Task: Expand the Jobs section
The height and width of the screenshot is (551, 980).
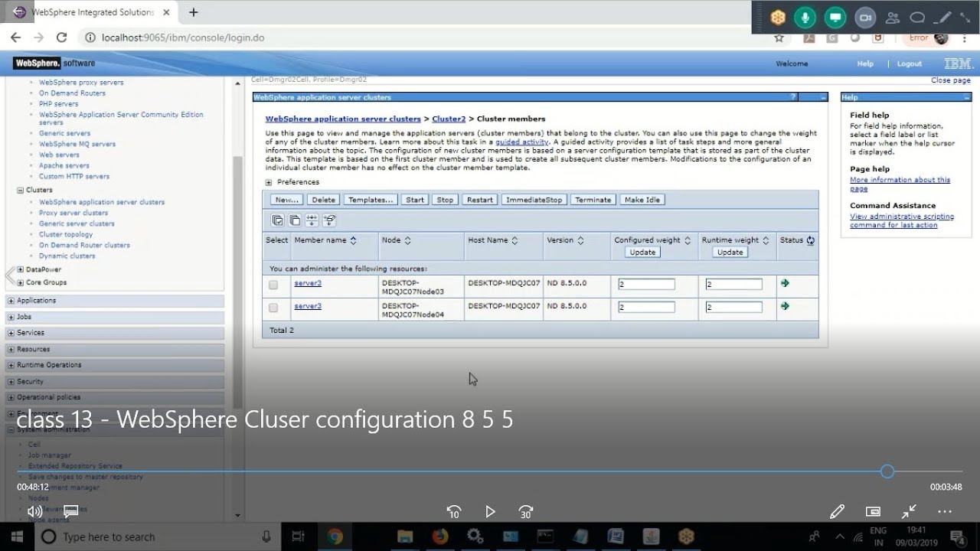Action: 11,317
